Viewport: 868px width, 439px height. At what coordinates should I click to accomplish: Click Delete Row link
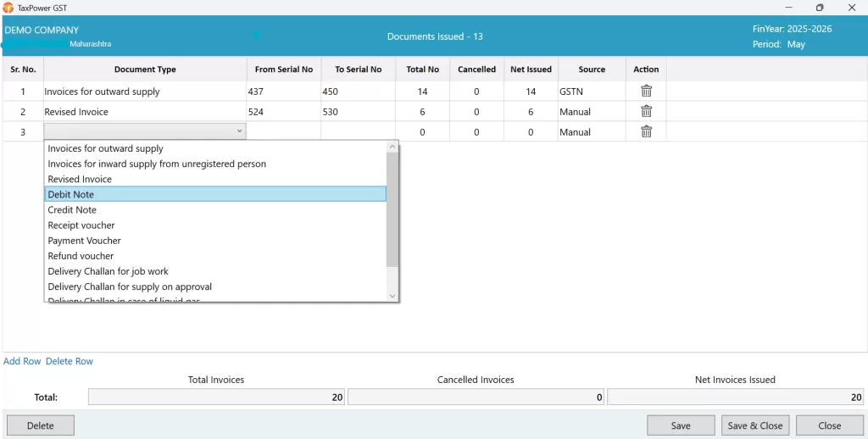[70, 361]
